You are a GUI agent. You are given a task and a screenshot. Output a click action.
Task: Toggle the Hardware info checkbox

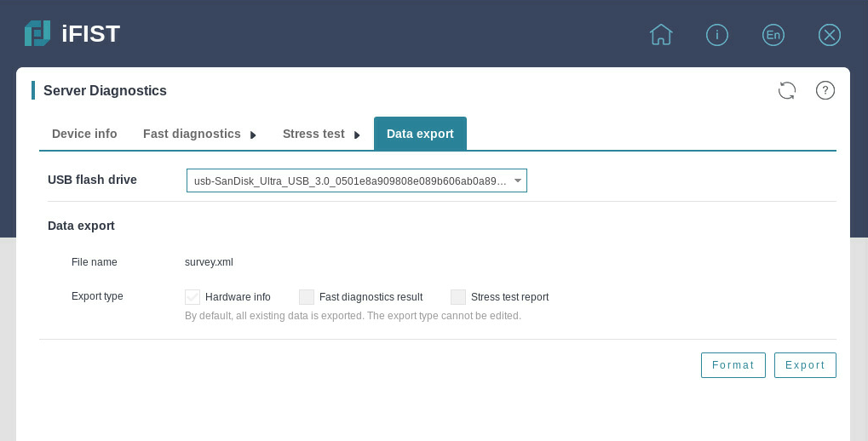coord(193,297)
